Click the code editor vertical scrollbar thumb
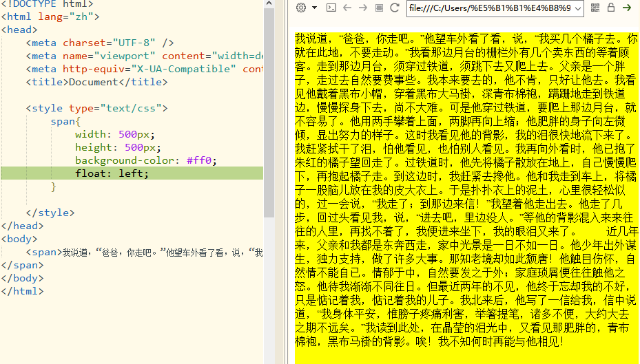 point(269,112)
